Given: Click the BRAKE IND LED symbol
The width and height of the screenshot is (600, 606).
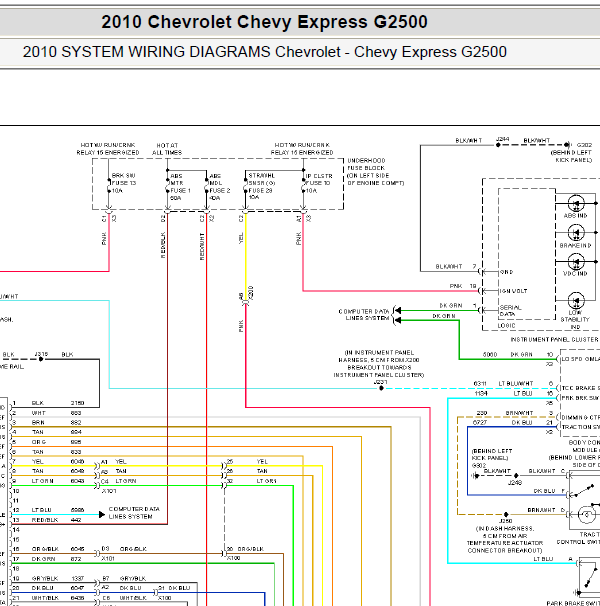Looking at the screenshot, I should click(x=576, y=233).
